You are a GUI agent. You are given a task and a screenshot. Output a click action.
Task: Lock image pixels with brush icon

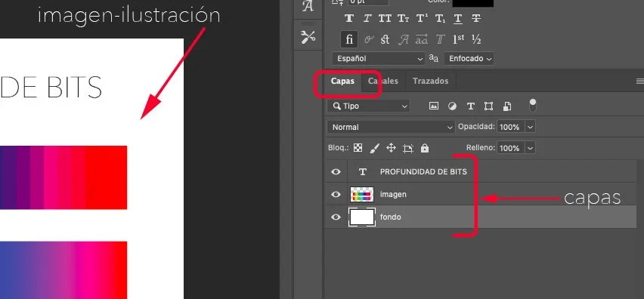point(375,148)
